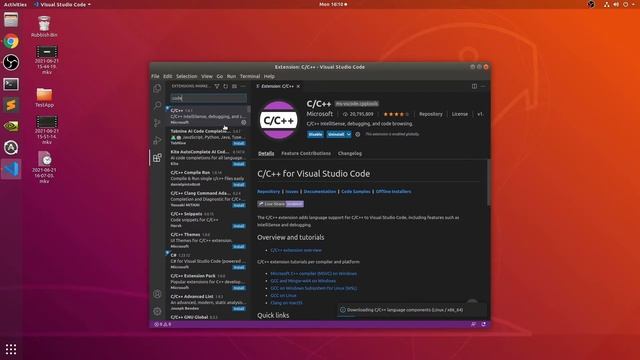Open the Documentation link

(320, 191)
